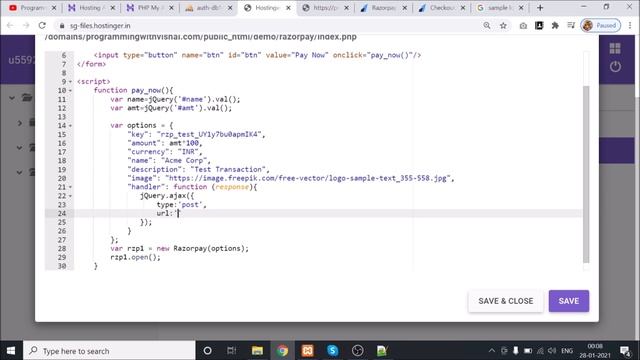
Task: Click line 29 rzp1.open() text
Action: (136, 257)
